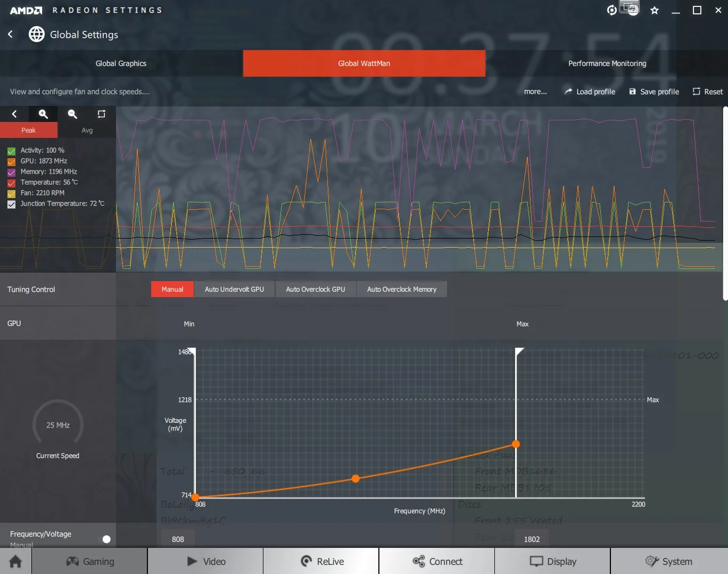Screen dimensions: 728x574
Task: Zoom in on the activity graph
Action: coord(44,114)
